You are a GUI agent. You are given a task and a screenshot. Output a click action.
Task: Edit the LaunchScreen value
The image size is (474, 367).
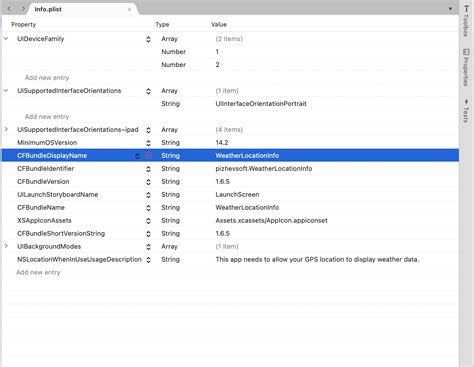point(237,194)
